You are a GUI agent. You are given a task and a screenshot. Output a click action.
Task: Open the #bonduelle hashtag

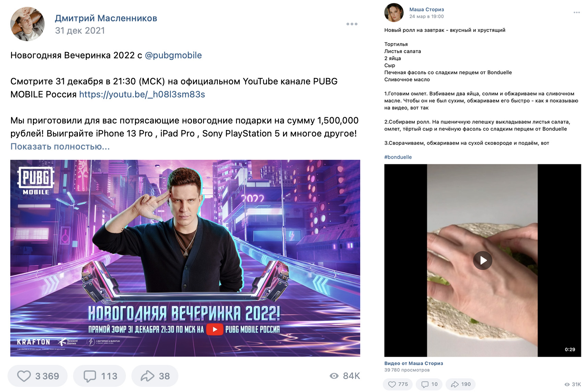coord(398,157)
